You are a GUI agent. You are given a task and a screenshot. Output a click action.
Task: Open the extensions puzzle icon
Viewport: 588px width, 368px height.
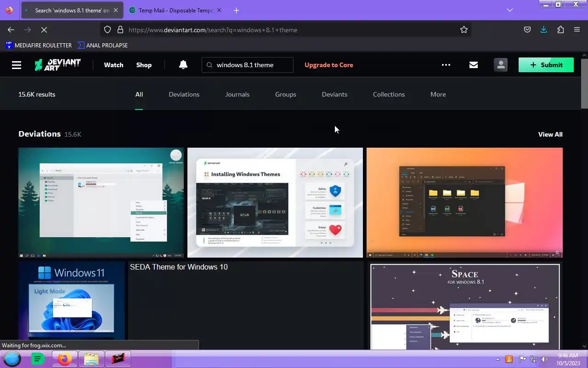(x=560, y=29)
